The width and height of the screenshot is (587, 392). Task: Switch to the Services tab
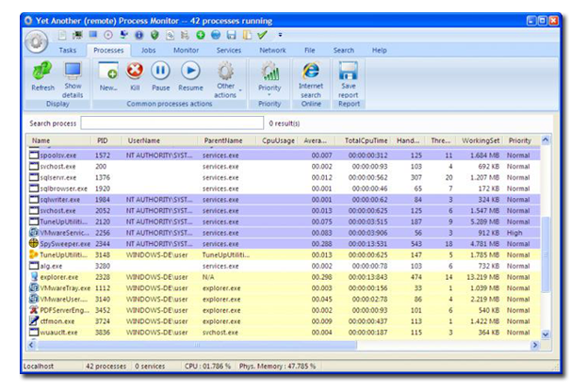tap(228, 50)
